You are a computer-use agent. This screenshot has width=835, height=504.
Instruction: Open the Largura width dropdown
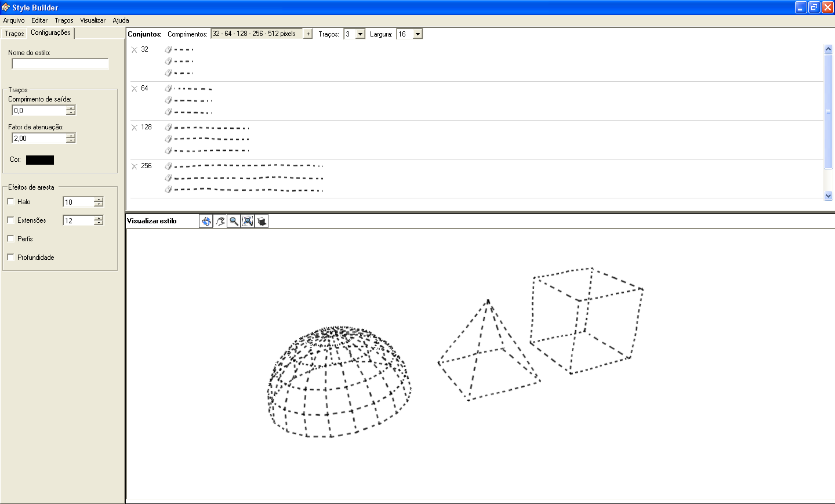(x=418, y=34)
